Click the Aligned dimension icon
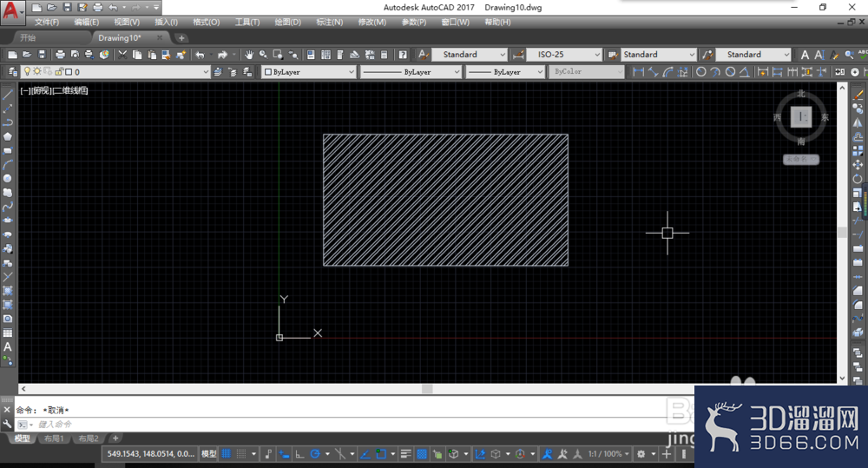 point(654,72)
